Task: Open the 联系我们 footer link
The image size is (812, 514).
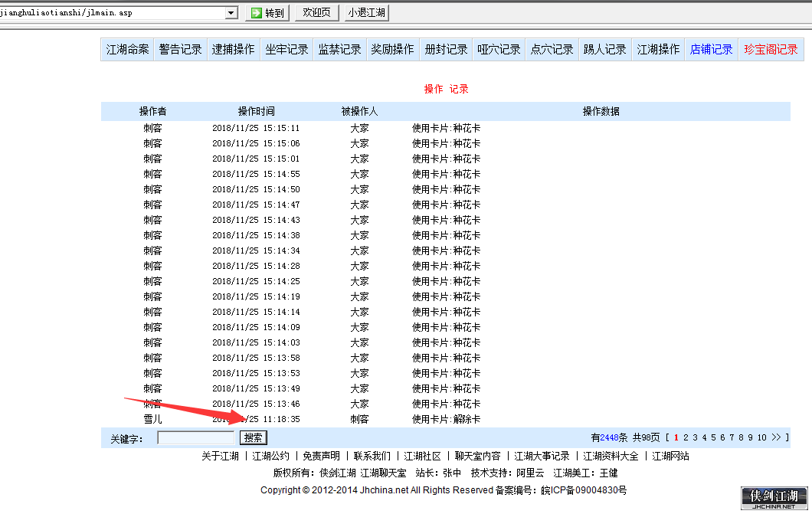Action: coord(372,456)
